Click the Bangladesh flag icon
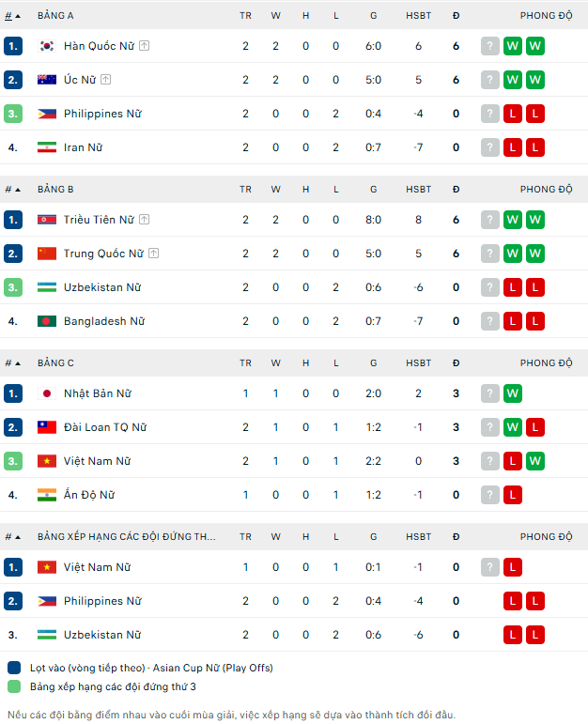This screenshot has height=724, width=588. pos(47,321)
